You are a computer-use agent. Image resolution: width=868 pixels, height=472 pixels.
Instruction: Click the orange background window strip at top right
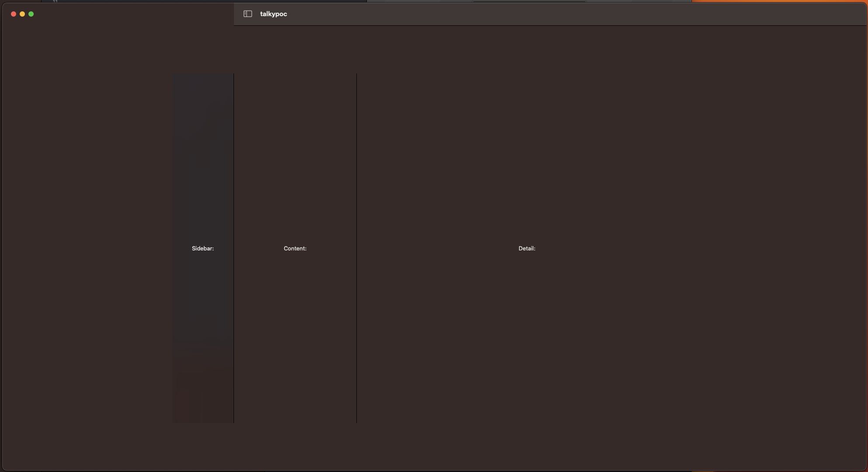(x=778, y=1)
